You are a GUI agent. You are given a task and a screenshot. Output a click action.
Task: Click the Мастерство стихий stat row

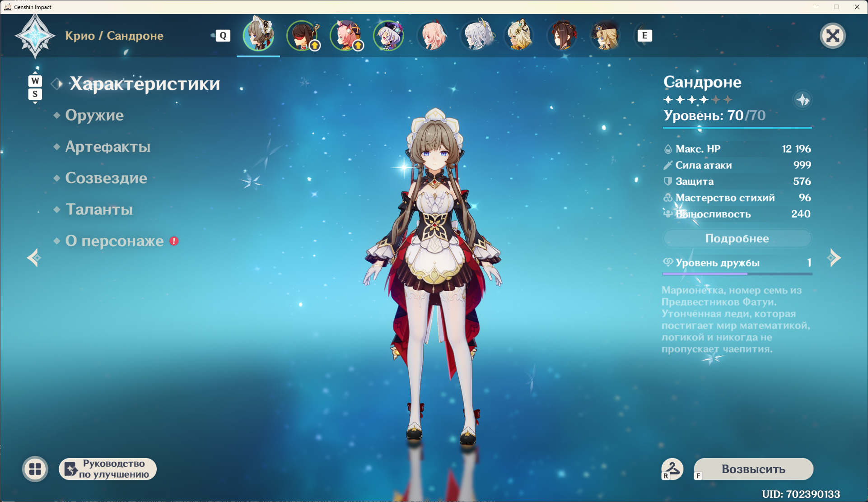pos(737,198)
